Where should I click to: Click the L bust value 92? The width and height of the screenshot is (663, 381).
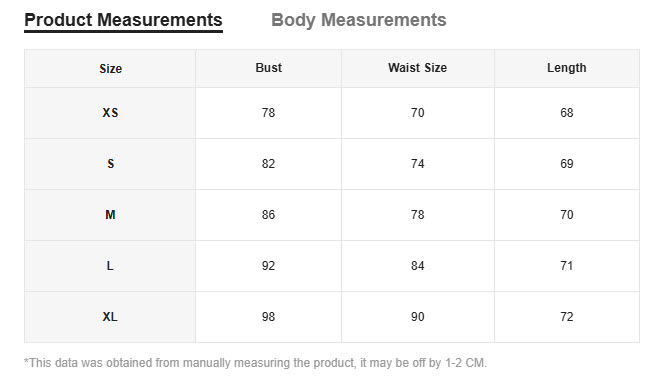pos(268,266)
